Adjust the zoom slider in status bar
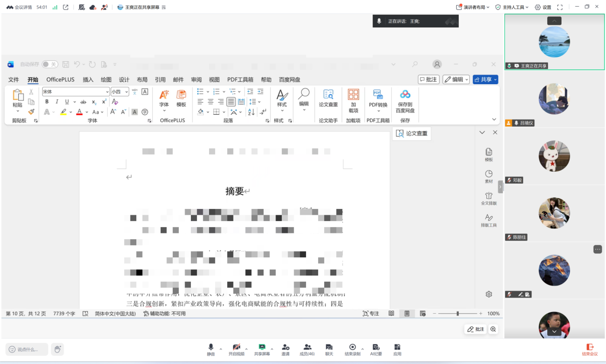This screenshot has height=364, width=606. (458, 314)
